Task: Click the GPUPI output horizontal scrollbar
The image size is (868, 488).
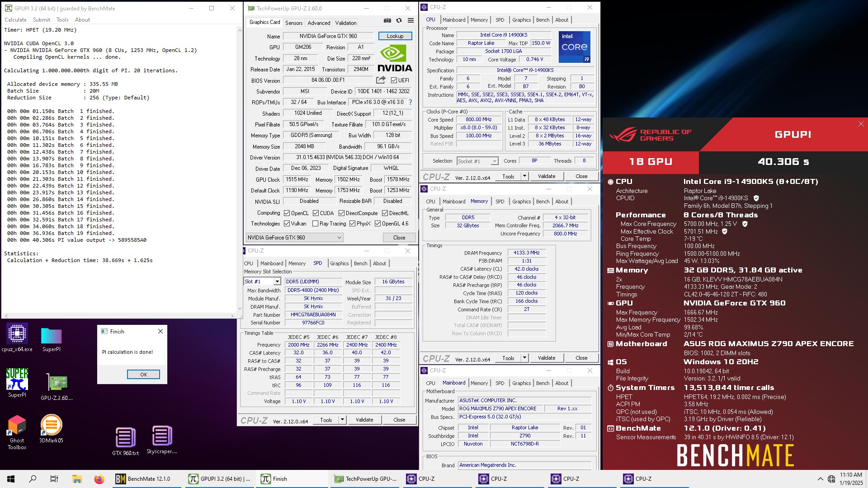Action: click(120, 316)
